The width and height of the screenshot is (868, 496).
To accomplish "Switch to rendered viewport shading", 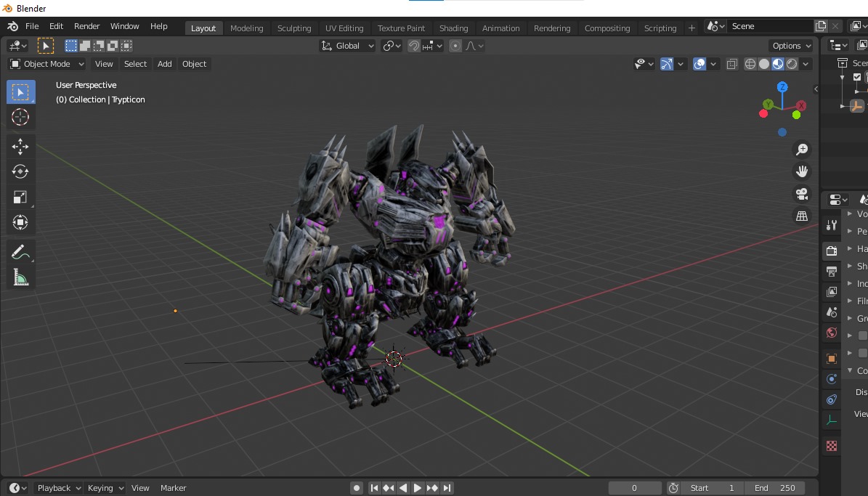I will point(792,64).
